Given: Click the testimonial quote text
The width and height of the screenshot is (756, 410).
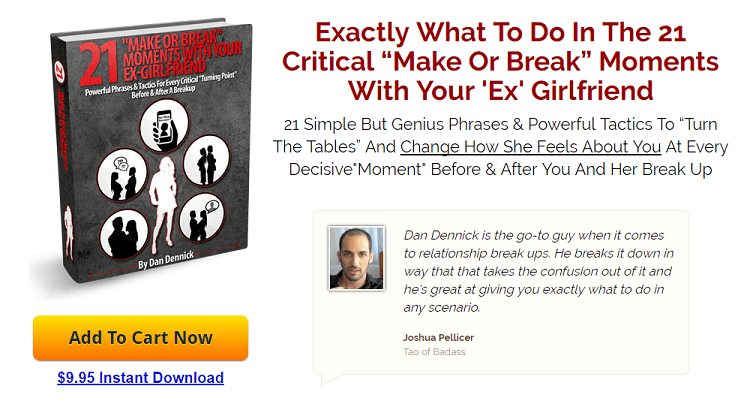Looking at the screenshot, I should click(539, 271).
